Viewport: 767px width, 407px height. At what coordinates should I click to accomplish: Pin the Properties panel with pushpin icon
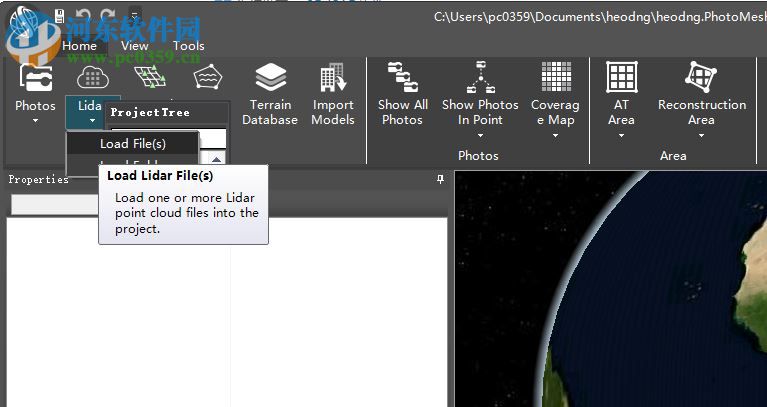pyautogui.click(x=440, y=180)
